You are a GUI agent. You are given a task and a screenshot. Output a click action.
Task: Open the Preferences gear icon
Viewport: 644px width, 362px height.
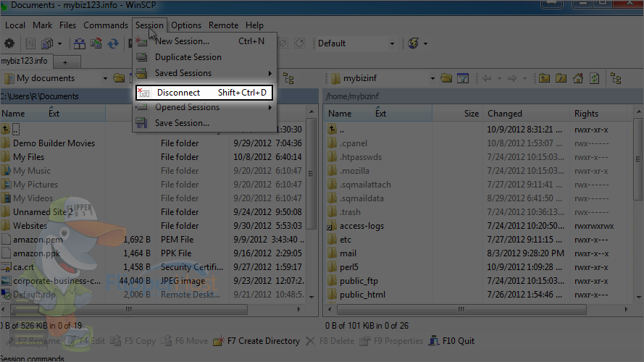(x=9, y=43)
